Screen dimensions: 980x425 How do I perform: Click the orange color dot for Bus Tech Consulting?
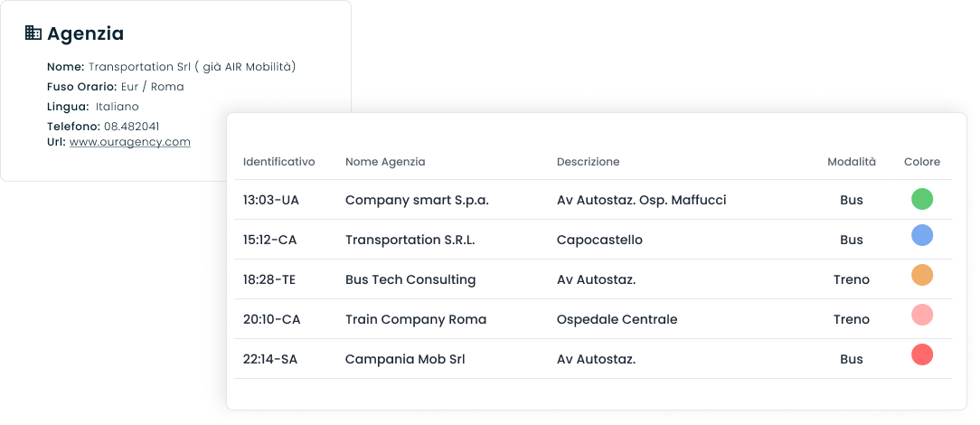coord(922,275)
